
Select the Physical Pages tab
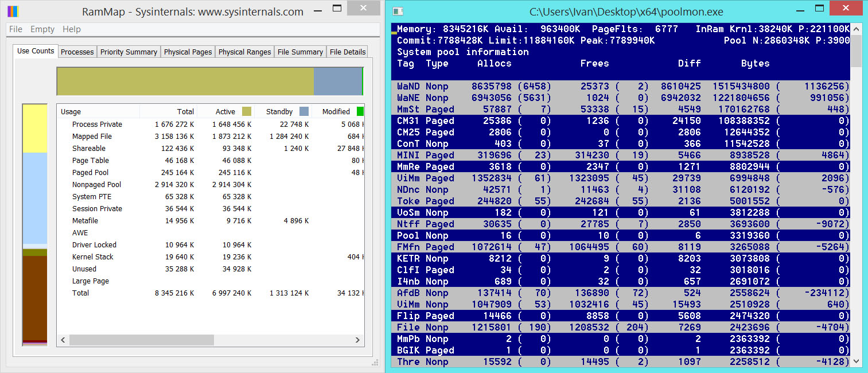pos(188,52)
